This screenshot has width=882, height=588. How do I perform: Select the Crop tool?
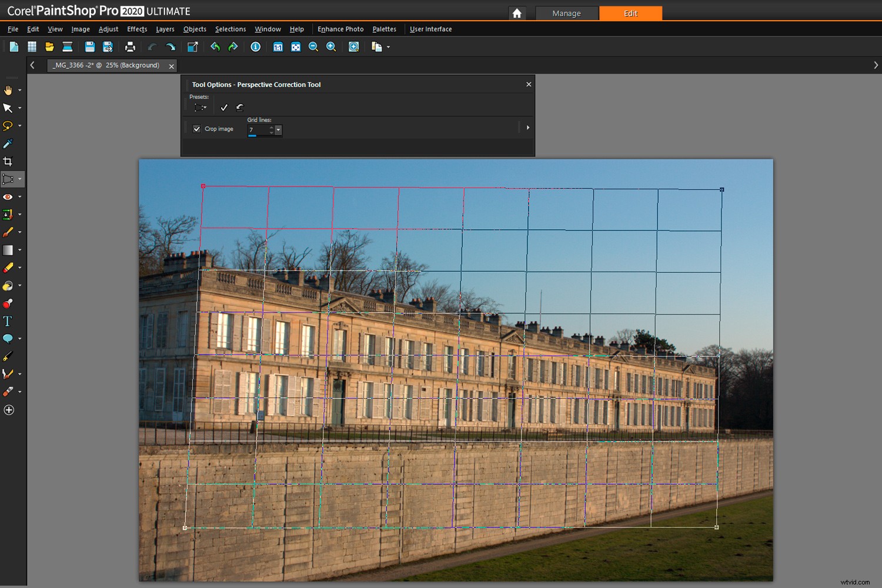(9, 161)
